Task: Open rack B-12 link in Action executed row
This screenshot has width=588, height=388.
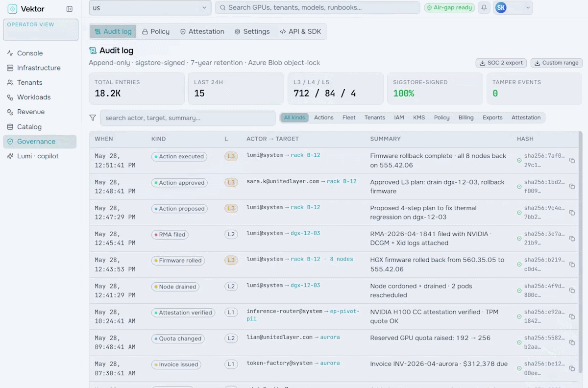Action: 305,155
